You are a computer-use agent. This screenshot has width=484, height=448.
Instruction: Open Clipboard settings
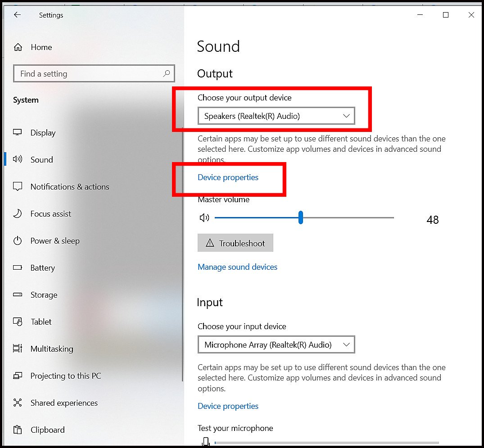click(47, 430)
